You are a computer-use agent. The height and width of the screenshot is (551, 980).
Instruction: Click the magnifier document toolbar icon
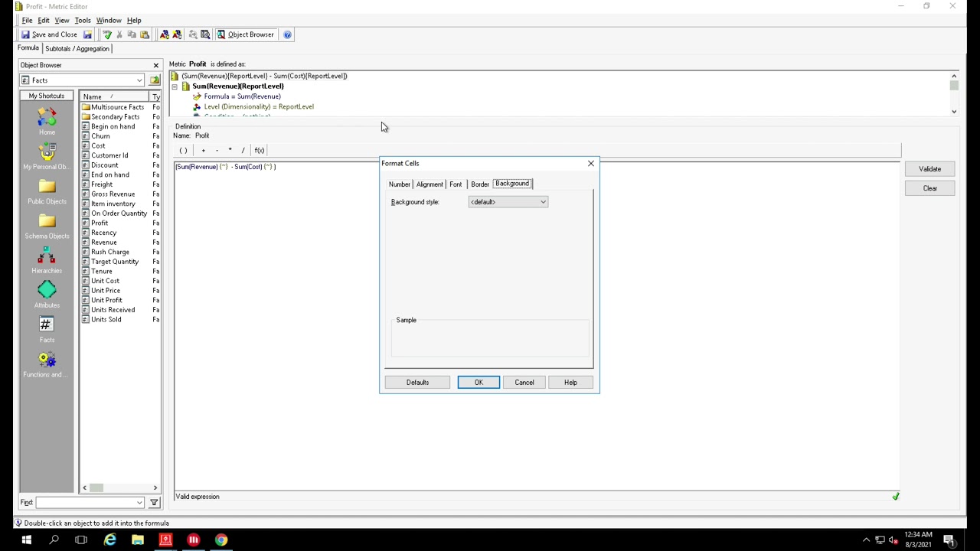click(x=205, y=34)
